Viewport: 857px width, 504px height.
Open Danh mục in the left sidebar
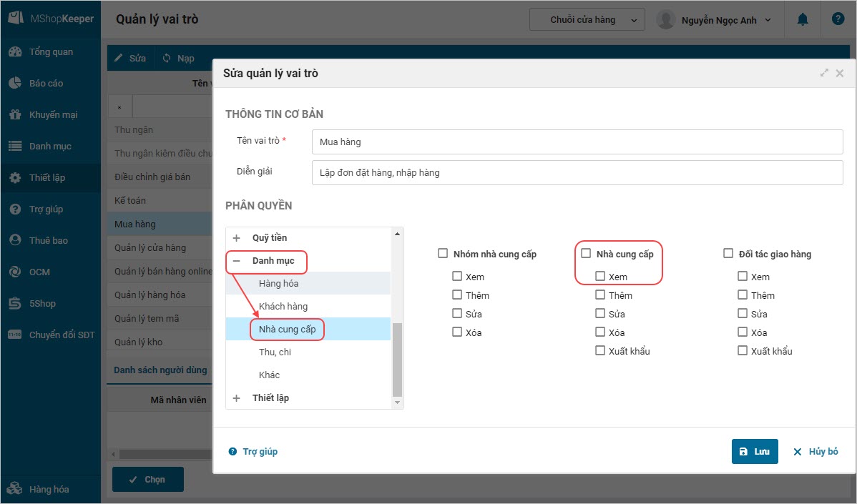[x=50, y=147]
